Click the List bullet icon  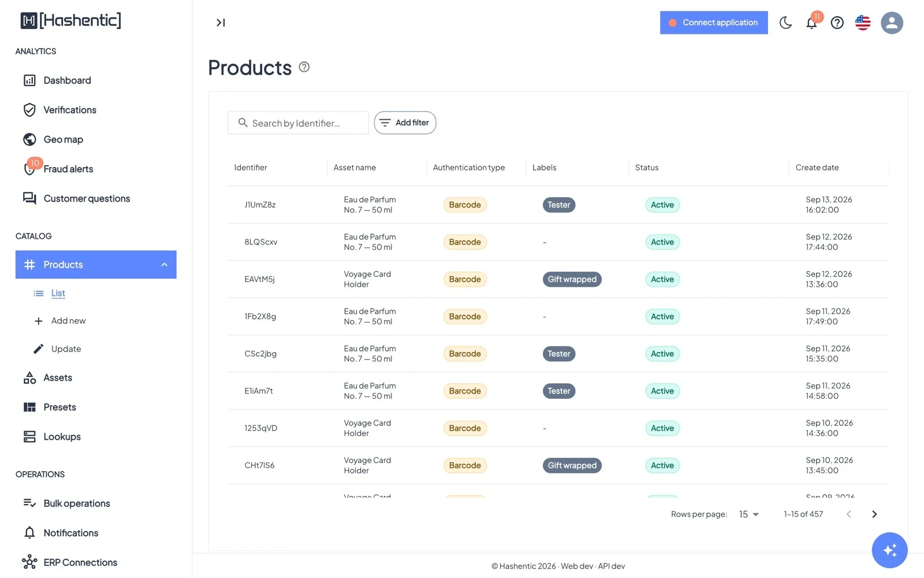pos(39,294)
